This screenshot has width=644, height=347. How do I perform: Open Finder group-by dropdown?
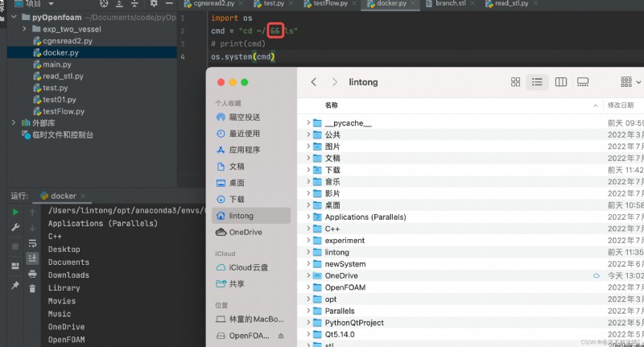point(630,82)
